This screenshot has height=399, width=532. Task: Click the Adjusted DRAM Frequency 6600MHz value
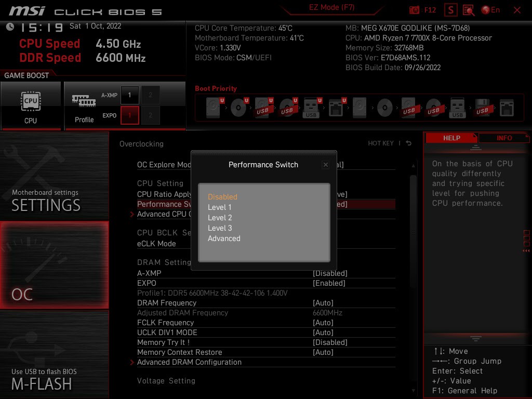[x=327, y=313]
